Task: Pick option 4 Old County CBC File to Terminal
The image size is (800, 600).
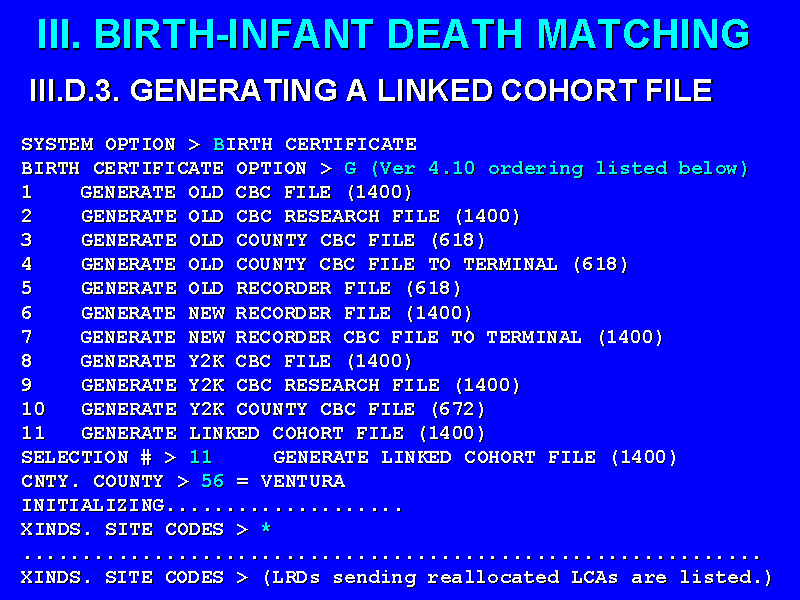Action: [354, 264]
